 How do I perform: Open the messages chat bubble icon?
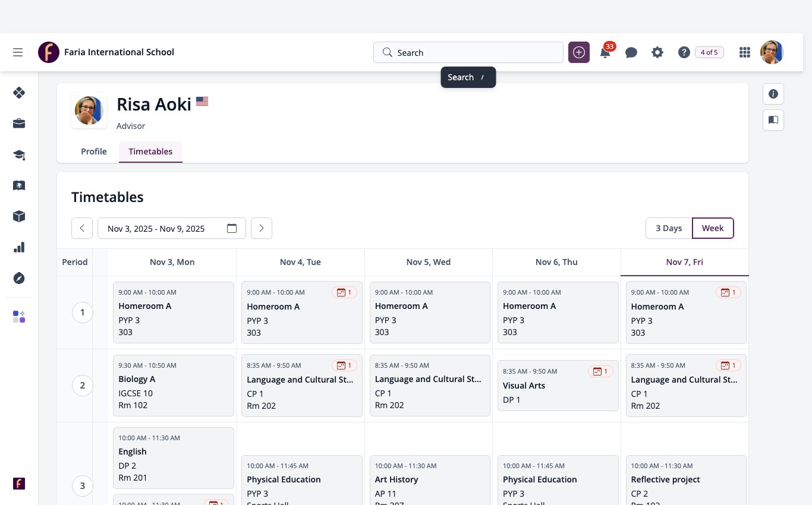point(631,52)
